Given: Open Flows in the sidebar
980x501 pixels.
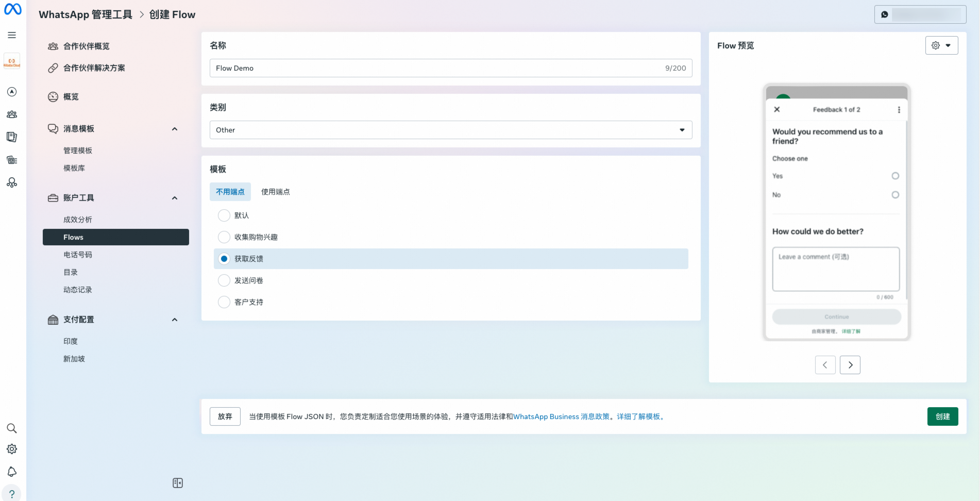Looking at the screenshot, I should tap(116, 237).
